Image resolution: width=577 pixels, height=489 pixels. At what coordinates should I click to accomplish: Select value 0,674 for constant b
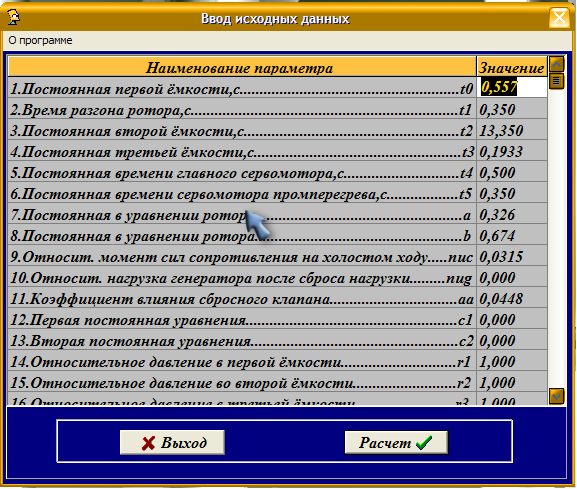[x=512, y=235]
